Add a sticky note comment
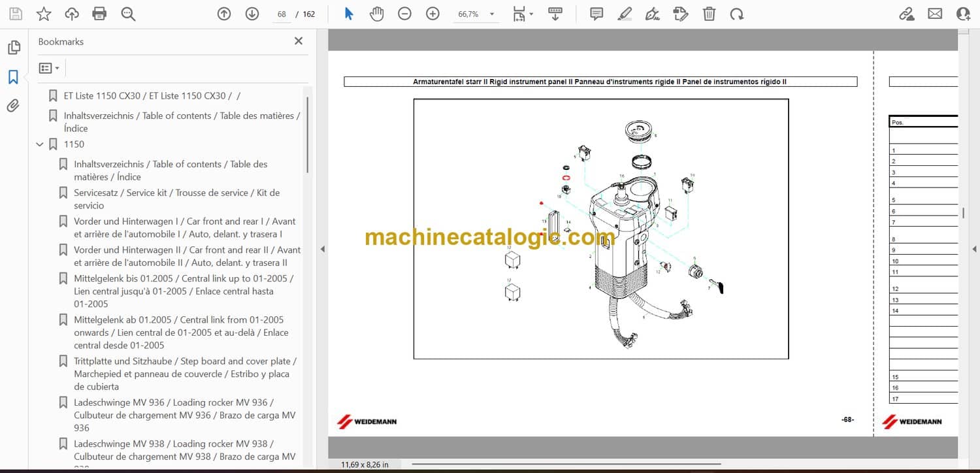The image size is (980, 473). (x=596, y=14)
